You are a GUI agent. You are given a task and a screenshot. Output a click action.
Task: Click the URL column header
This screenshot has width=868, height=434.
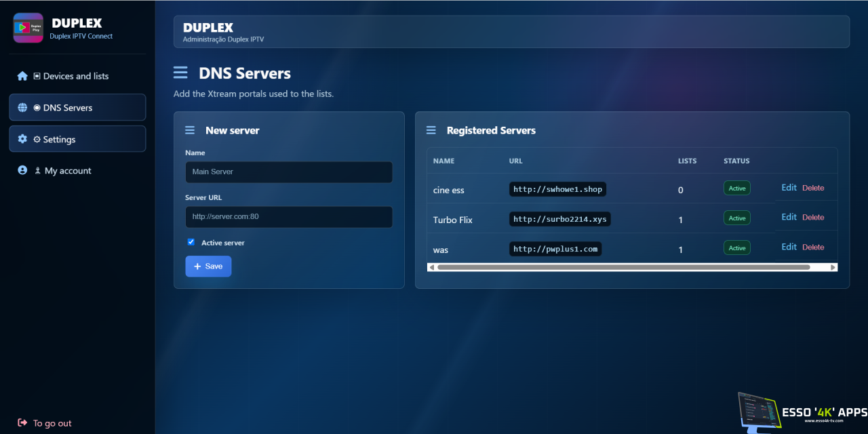tap(516, 161)
